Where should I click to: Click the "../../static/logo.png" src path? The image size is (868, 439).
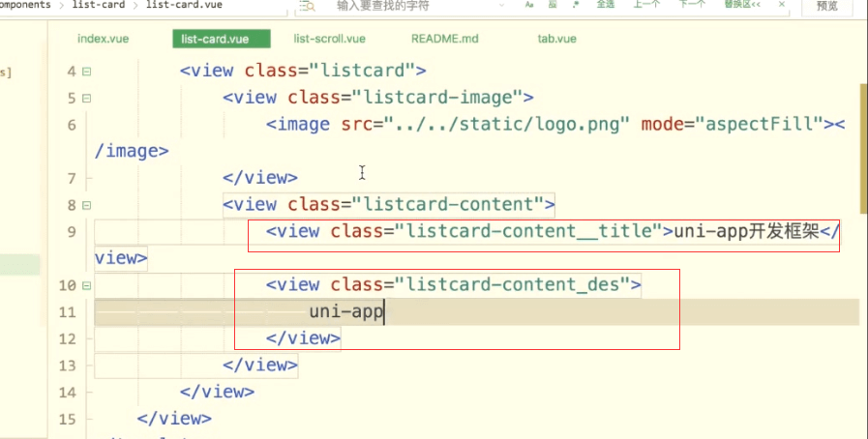pos(507,125)
